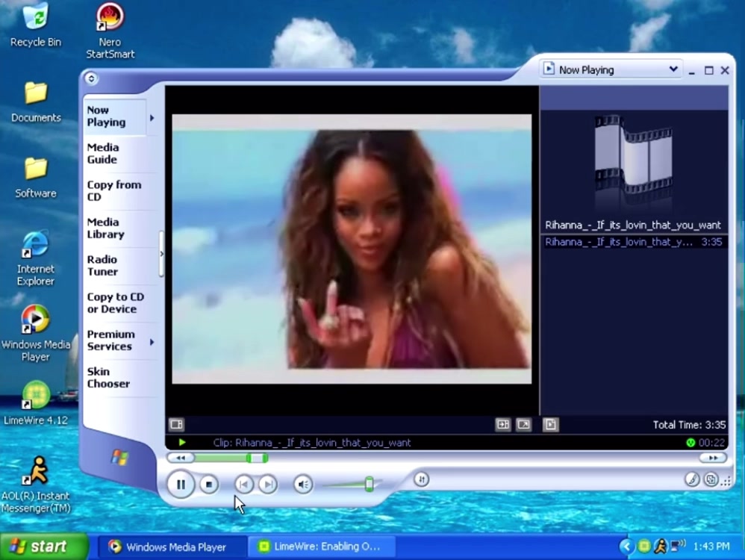The width and height of the screenshot is (745, 560).
Task: Click the switch to compact mode icon
Action: (711, 479)
